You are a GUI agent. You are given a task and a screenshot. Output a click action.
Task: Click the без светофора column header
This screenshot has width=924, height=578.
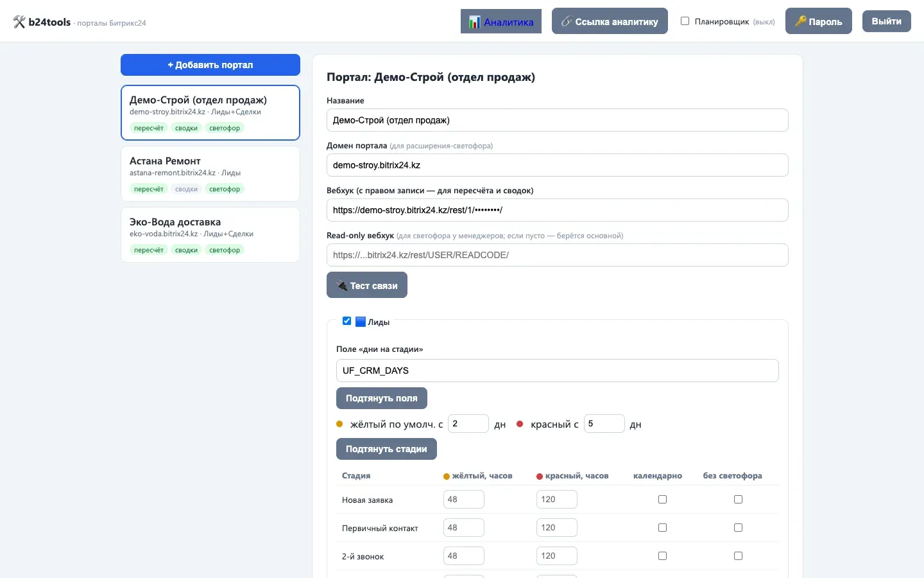coord(732,476)
